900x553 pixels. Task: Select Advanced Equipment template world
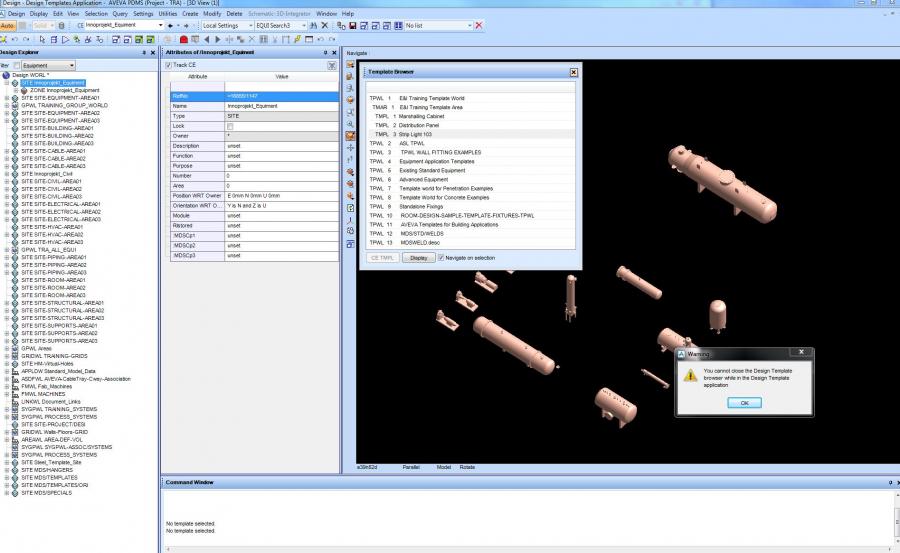click(470, 180)
